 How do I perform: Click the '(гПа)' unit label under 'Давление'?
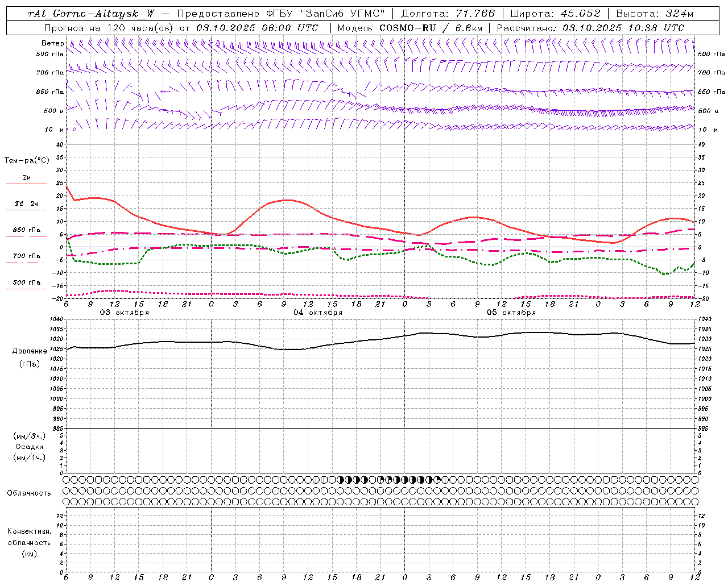(x=30, y=364)
